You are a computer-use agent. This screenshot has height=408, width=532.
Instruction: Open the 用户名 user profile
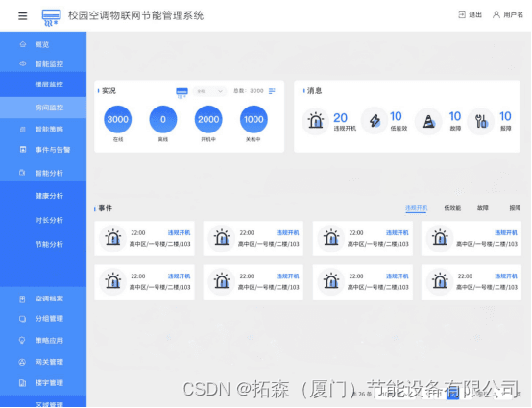[x=508, y=14]
